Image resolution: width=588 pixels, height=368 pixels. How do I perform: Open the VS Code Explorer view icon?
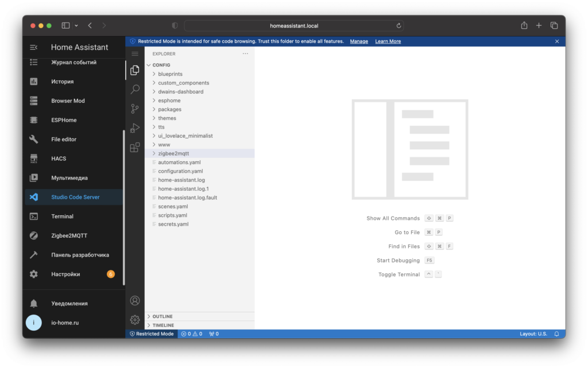point(134,70)
